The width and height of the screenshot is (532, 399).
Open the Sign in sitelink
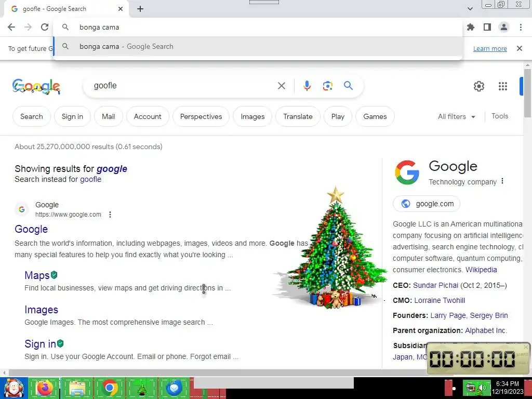click(x=40, y=344)
